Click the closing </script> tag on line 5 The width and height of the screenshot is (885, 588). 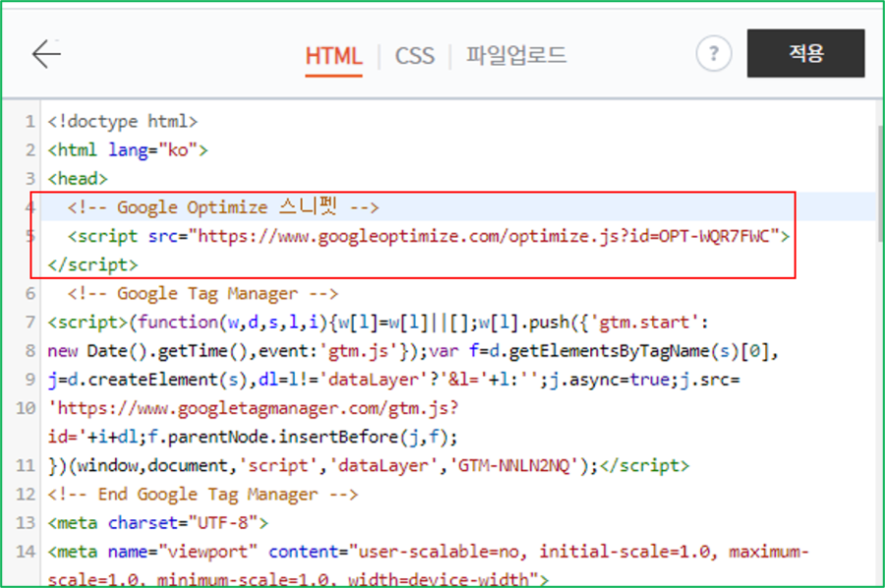point(92,265)
